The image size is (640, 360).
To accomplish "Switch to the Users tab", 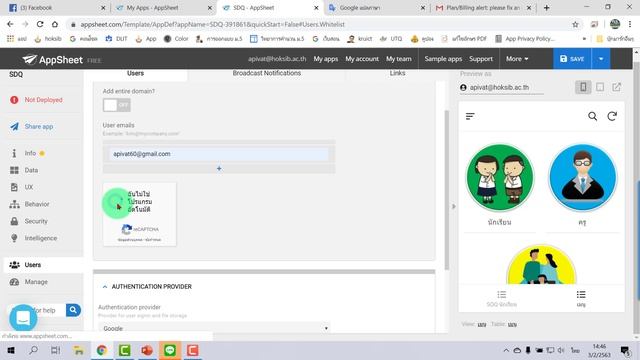I will tap(136, 73).
